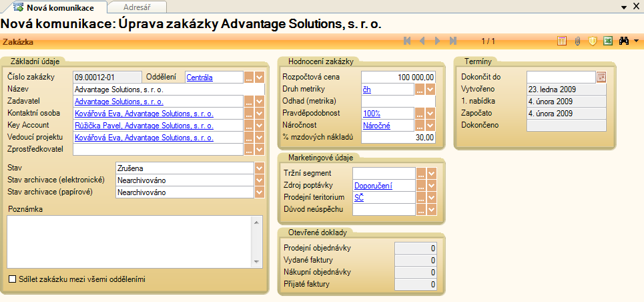Click into the Rozpočtová cena field

point(398,78)
